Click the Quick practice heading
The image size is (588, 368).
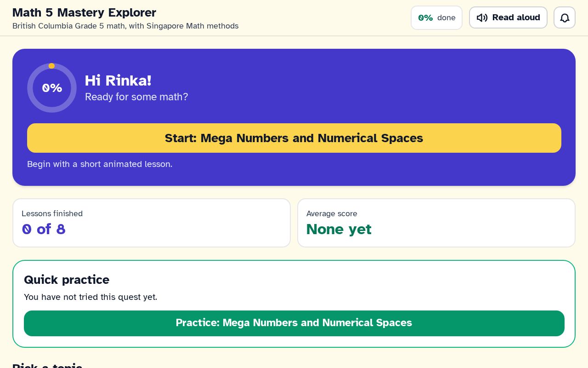pyautogui.click(x=67, y=280)
